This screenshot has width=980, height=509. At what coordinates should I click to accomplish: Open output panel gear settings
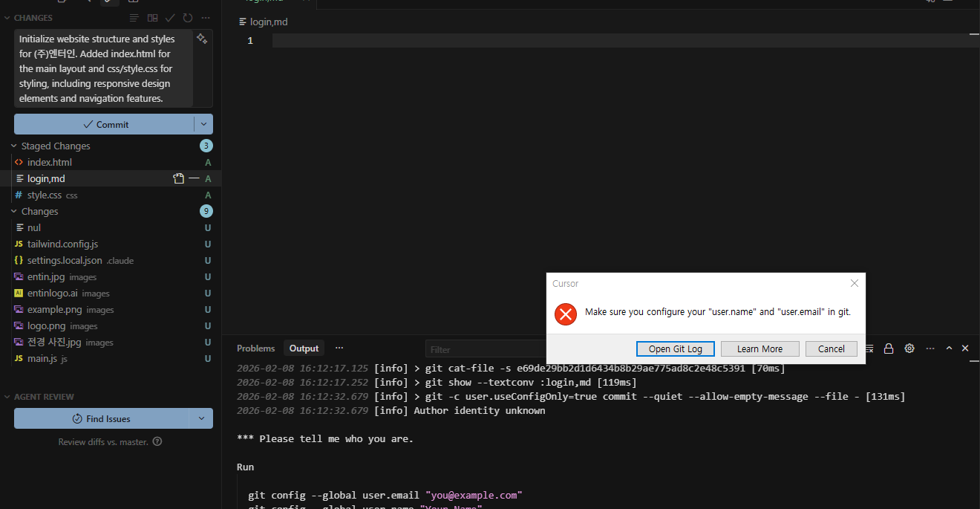pyautogui.click(x=909, y=348)
